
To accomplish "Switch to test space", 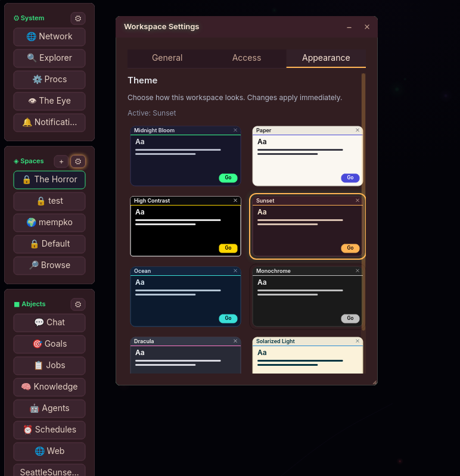I will coord(49,201).
